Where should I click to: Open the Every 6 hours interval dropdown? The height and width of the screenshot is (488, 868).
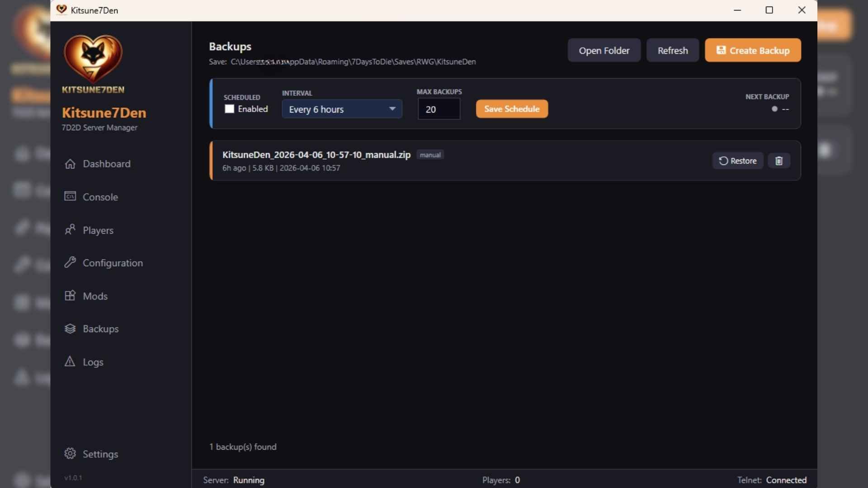[x=335, y=109]
